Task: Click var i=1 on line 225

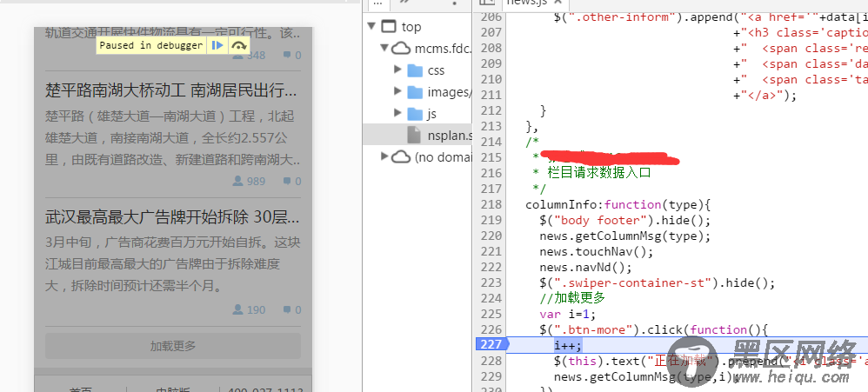Action: 569,314
